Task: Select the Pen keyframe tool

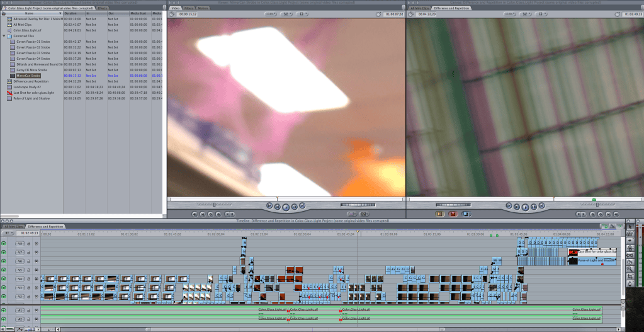Action: (x=631, y=283)
